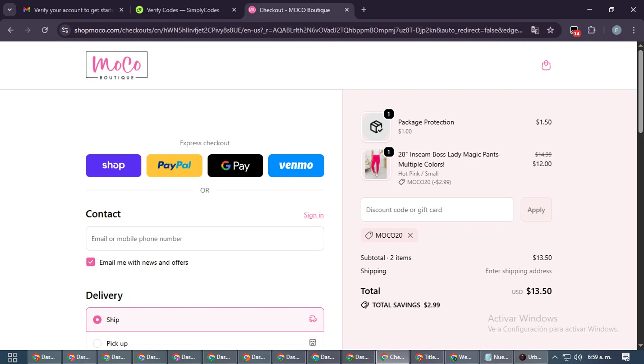Open Windows Task View icon
This screenshot has width=644, height=364.
coord(12,357)
